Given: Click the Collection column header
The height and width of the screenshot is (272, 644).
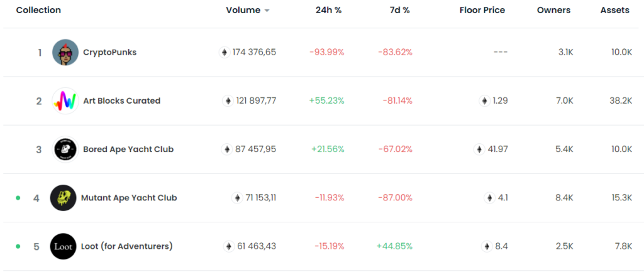Looking at the screenshot, I should [x=38, y=10].
